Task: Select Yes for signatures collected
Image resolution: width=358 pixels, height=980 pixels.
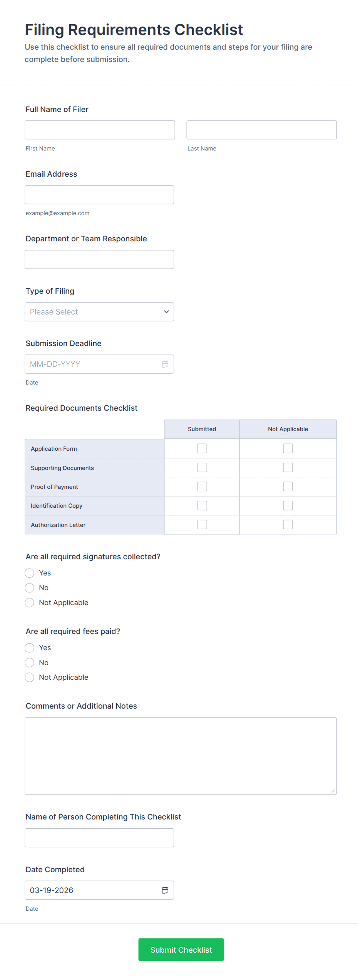Action: [30, 573]
